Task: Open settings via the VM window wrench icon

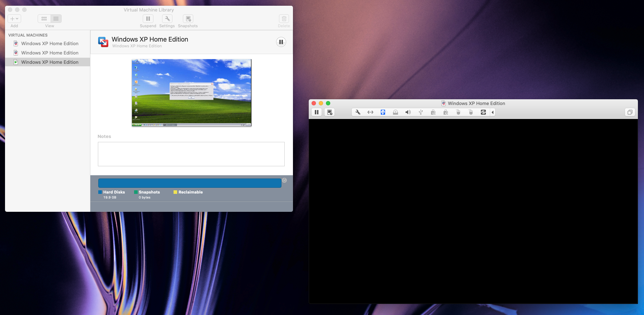Action: [x=358, y=112]
